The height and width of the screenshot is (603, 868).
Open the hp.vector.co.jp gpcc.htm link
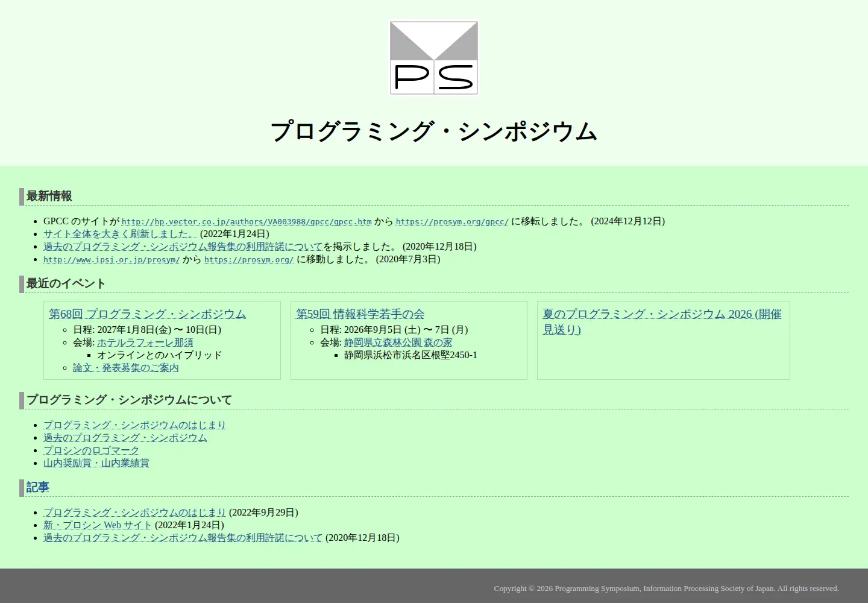(x=247, y=222)
